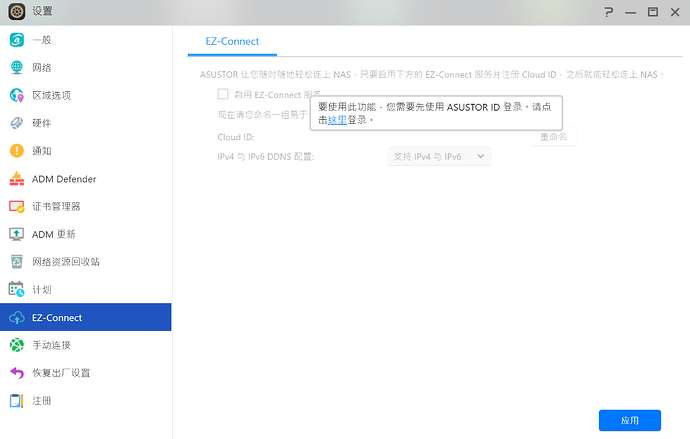Click the 计划 calendar icon
Screen dimensions: 690x439
(16, 290)
